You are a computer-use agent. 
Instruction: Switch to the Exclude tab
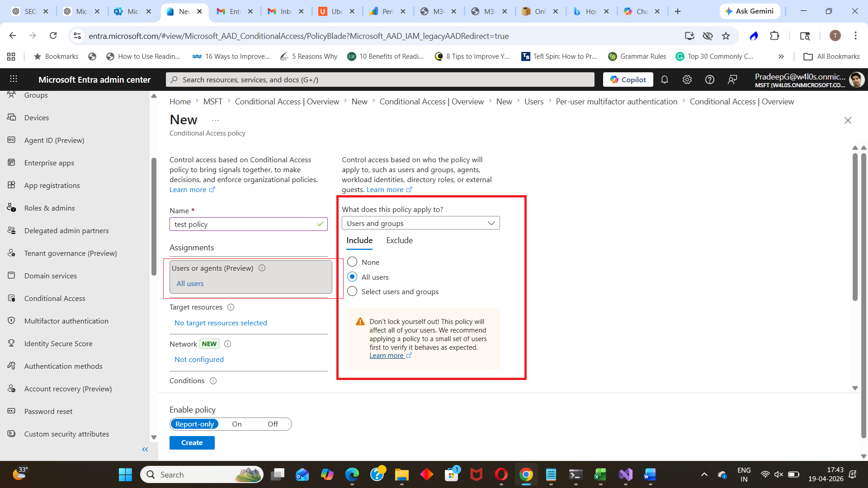[399, 240]
